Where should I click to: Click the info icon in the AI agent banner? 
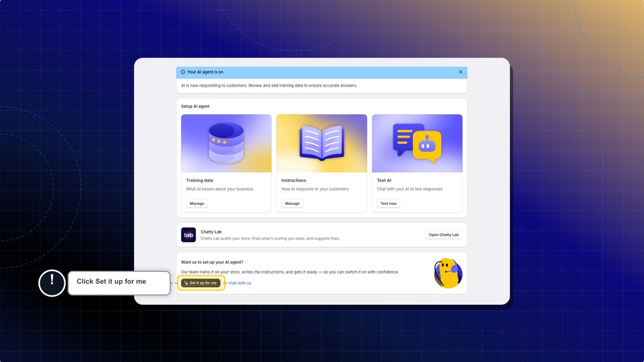pos(183,72)
